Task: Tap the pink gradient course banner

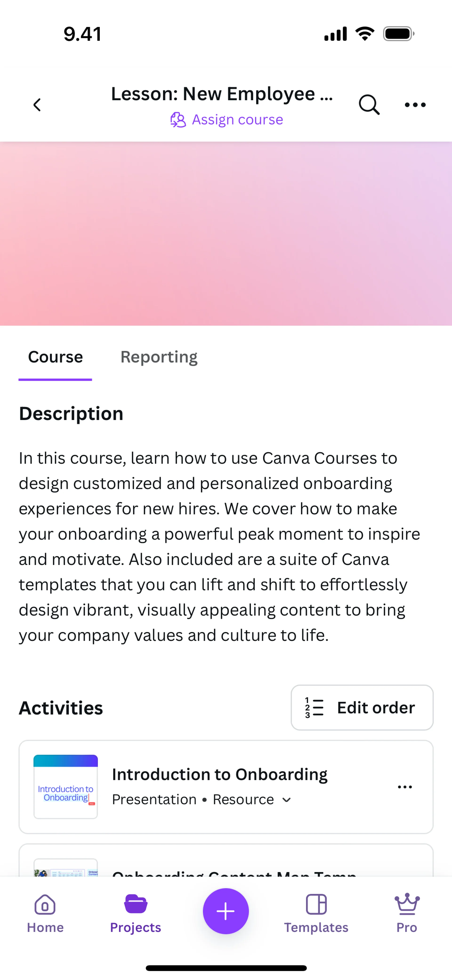Action: 226,234
